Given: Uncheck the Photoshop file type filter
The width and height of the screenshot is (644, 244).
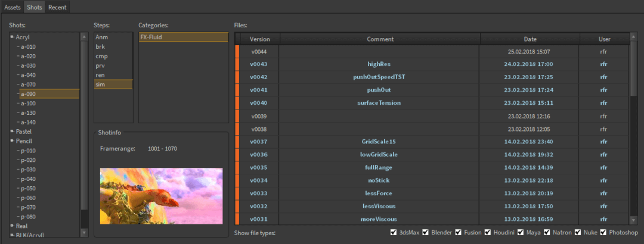Looking at the screenshot, I should pyautogui.click(x=603, y=233).
